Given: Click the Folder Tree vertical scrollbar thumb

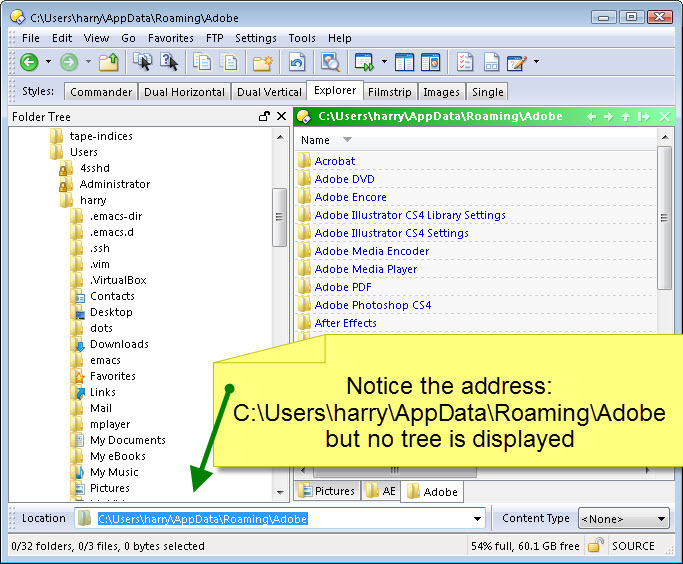Looking at the screenshot, I should 279,217.
